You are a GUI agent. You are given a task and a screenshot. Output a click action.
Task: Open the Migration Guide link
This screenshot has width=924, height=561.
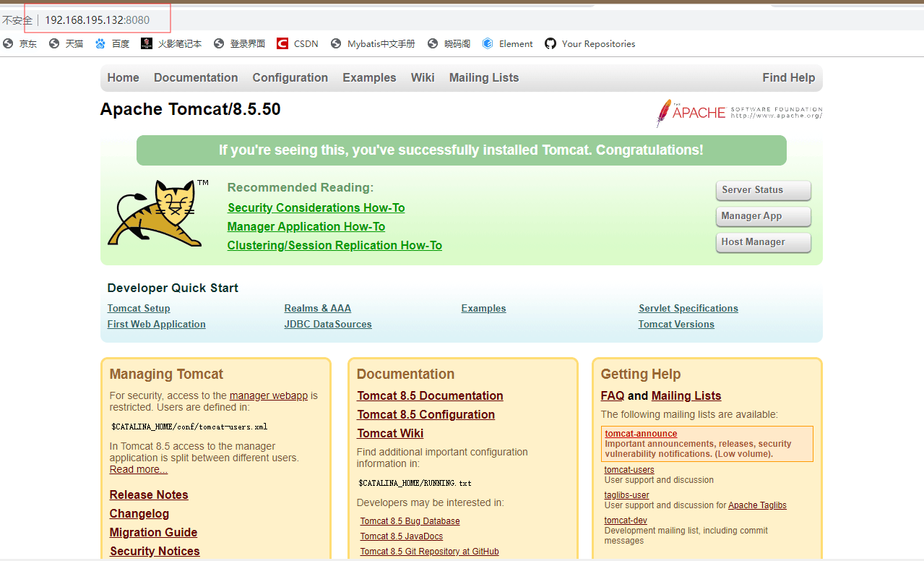[x=153, y=533]
